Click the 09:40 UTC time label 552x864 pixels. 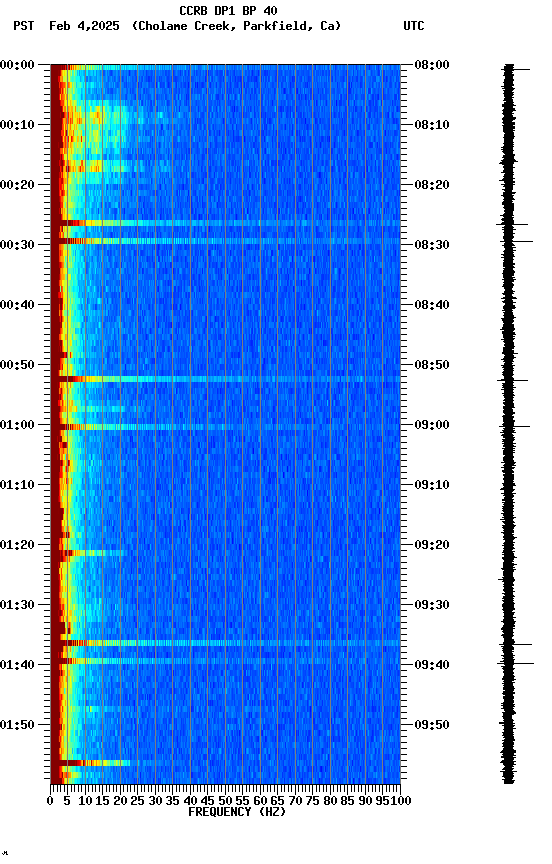pyautogui.click(x=432, y=665)
